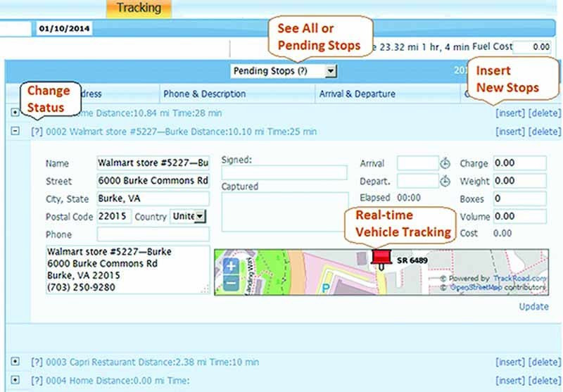Click the Boxes field
The image size is (563, 392).
coord(520,198)
